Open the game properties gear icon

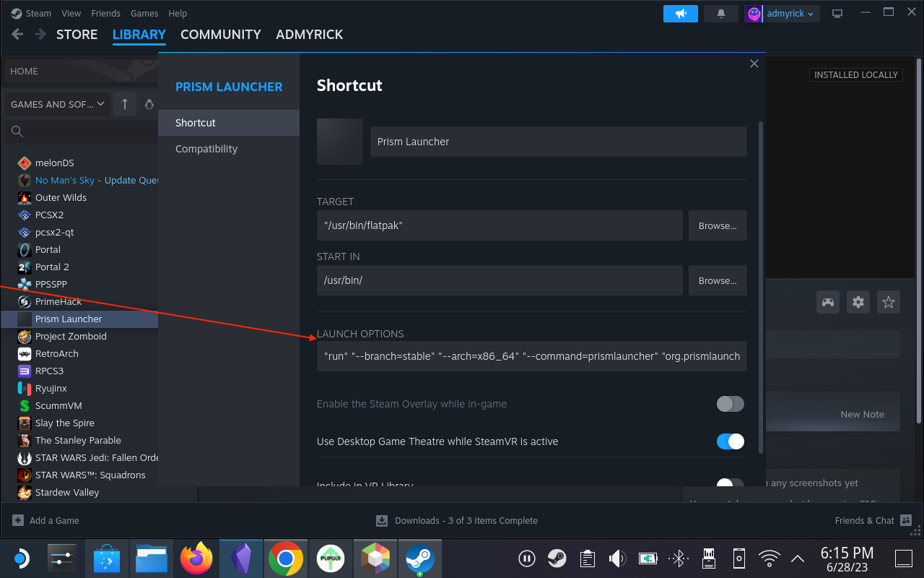click(858, 302)
